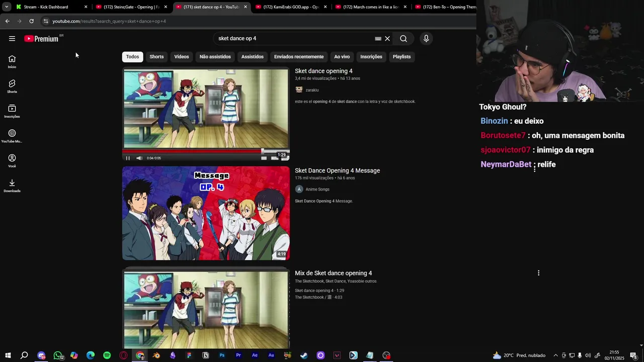
Task: Open the Anime Songs channel
Action: tap(317, 189)
